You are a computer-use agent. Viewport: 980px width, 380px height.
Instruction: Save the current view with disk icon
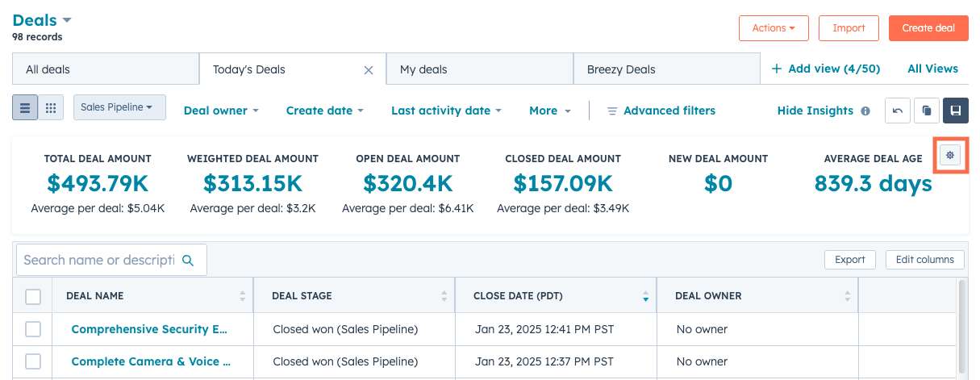click(955, 111)
